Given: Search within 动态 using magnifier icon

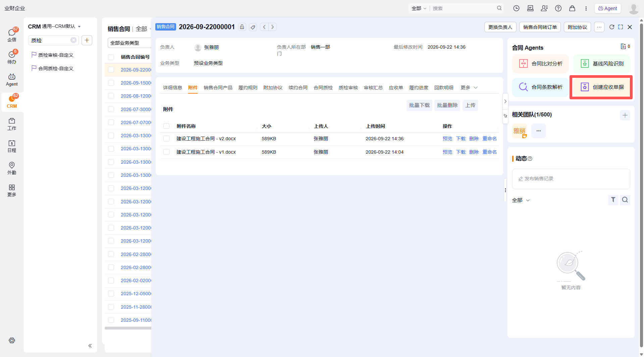Looking at the screenshot, I should [625, 200].
